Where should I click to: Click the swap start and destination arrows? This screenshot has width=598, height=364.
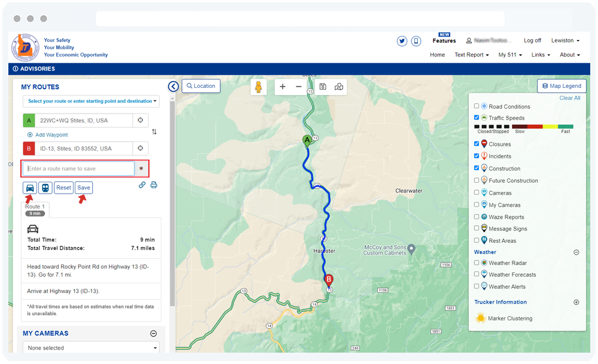tap(154, 131)
